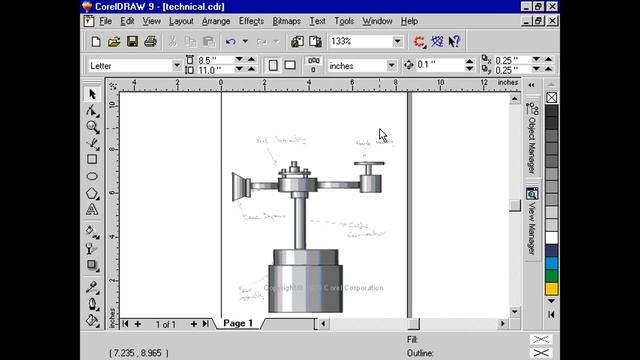This screenshot has width=640, height=360.
Task: Select the Pick tool arrow
Action: (x=92, y=94)
